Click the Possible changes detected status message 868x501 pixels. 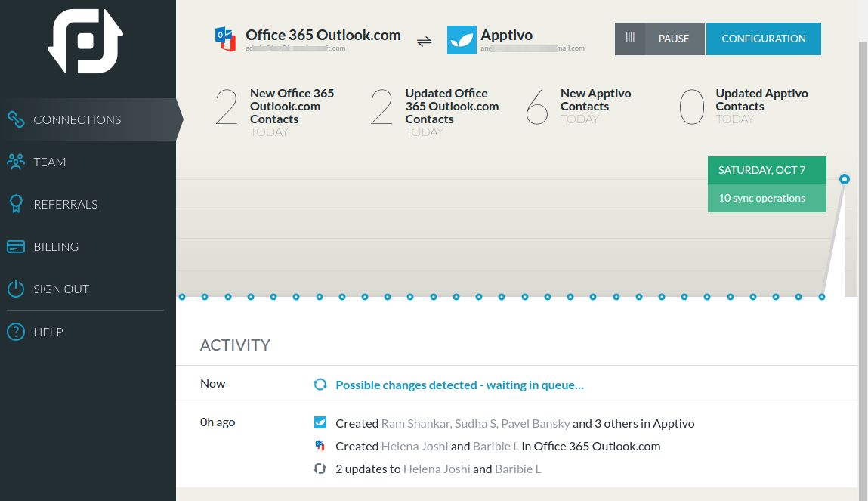click(x=459, y=385)
